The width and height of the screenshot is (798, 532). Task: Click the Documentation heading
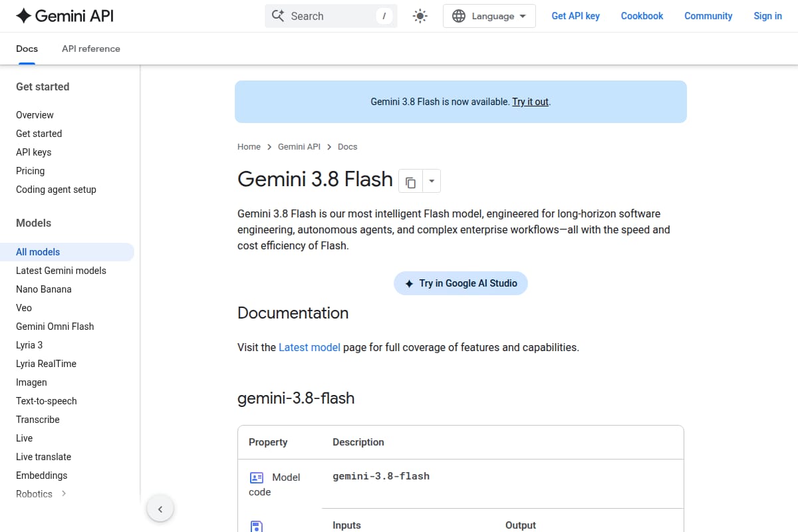point(293,313)
